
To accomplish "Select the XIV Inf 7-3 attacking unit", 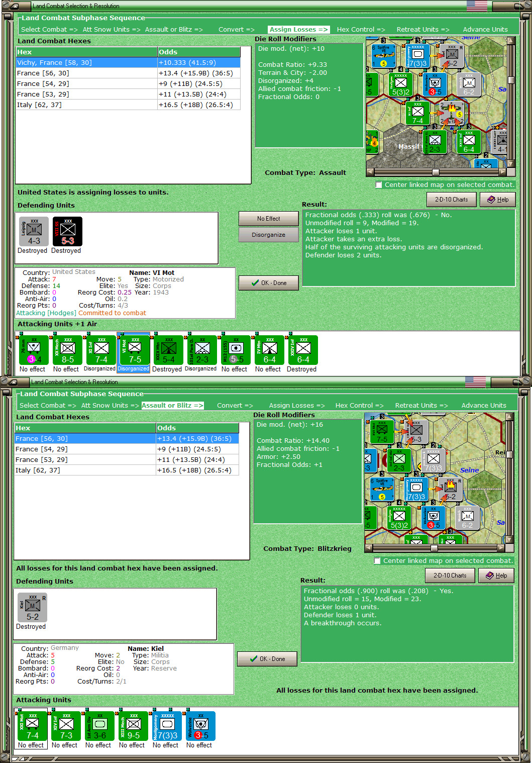I will (x=66, y=726).
